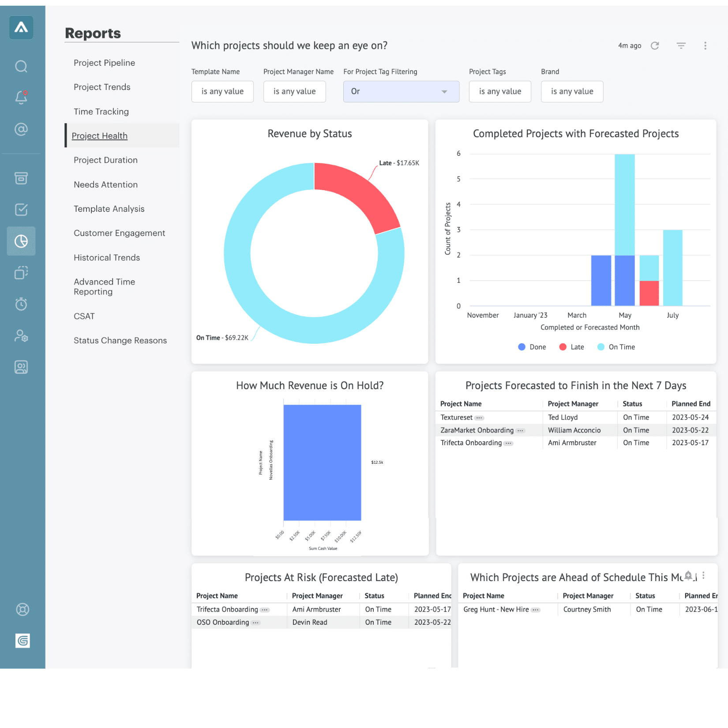
Task: Open the dashboard filter icon
Action: click(x=681, y=46)
